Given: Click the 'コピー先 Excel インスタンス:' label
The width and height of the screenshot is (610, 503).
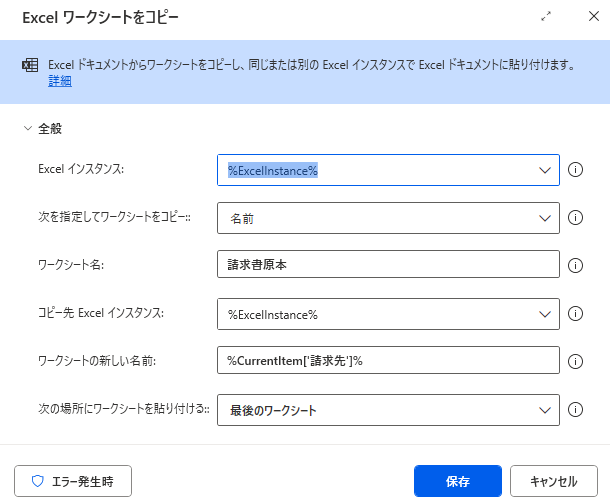Looking at the screenshot, I should click(101, 313).
